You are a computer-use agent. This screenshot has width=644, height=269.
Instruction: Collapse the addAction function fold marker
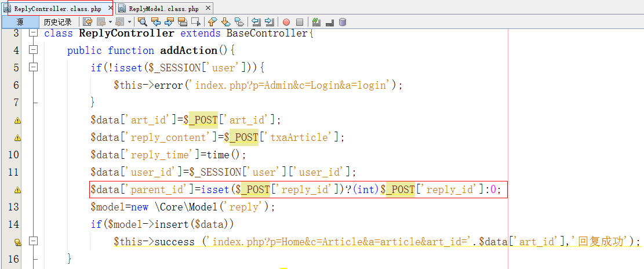33,50
